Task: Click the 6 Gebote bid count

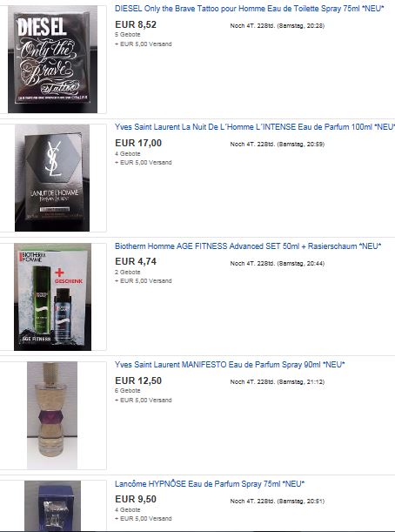Action: tap(128, 391)
